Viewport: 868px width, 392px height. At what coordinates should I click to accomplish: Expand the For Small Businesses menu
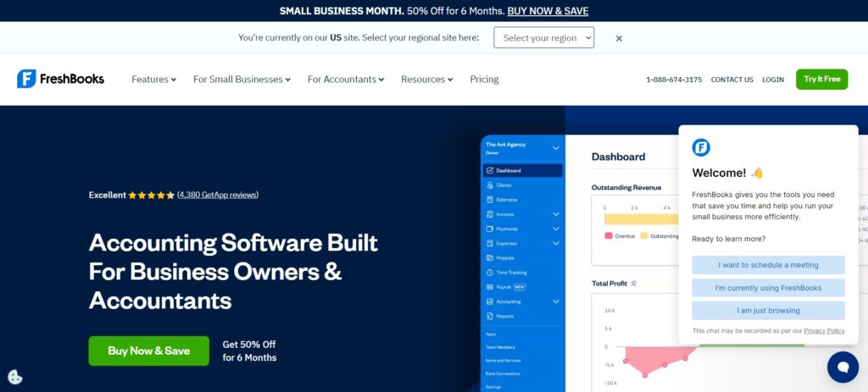coord(242,79)
